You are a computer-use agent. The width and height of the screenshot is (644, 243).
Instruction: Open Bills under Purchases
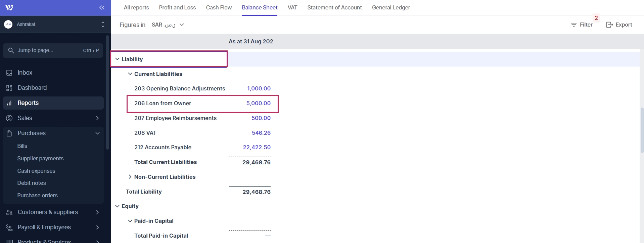pyautogui.click(x=22, y=146)
